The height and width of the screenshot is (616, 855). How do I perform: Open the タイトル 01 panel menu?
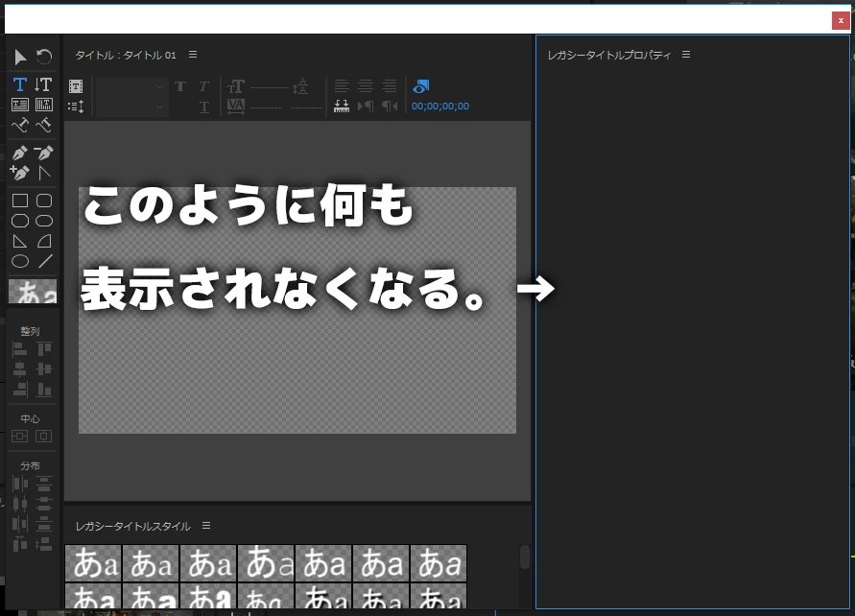coord(193,55)
